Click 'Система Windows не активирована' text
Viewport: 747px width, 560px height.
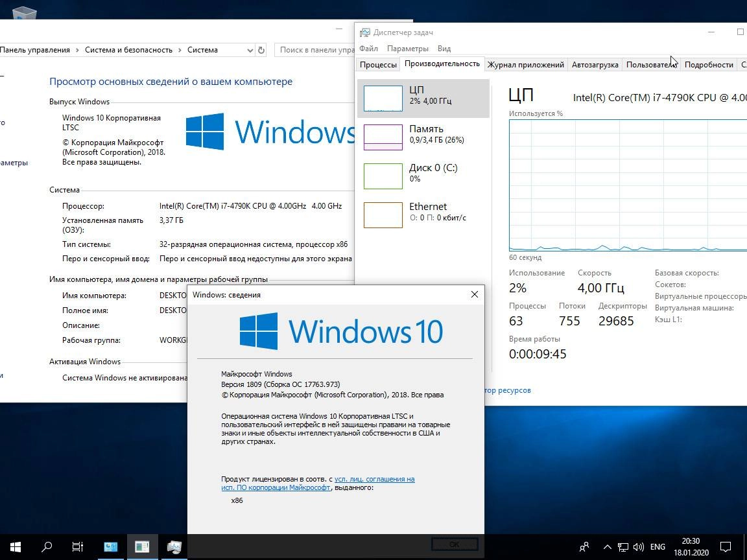[124, 378]
